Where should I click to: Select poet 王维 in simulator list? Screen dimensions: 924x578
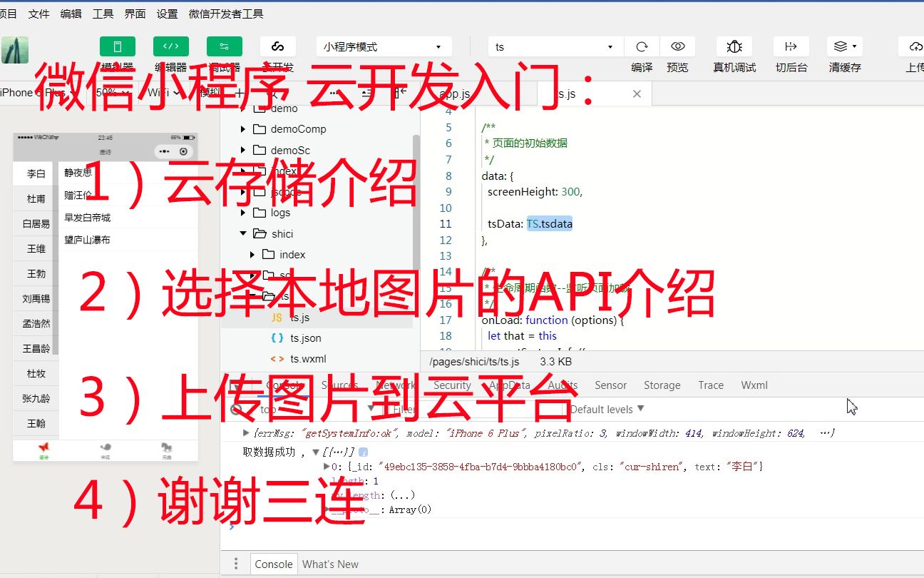(x=36, y=248)
